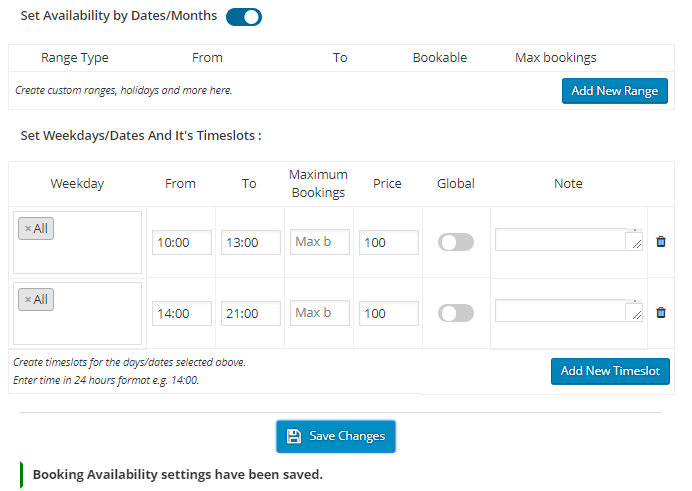This screenshot has width=692, height=491.
Task: Click the To field showing 21:00
Action: coord(250,313)
